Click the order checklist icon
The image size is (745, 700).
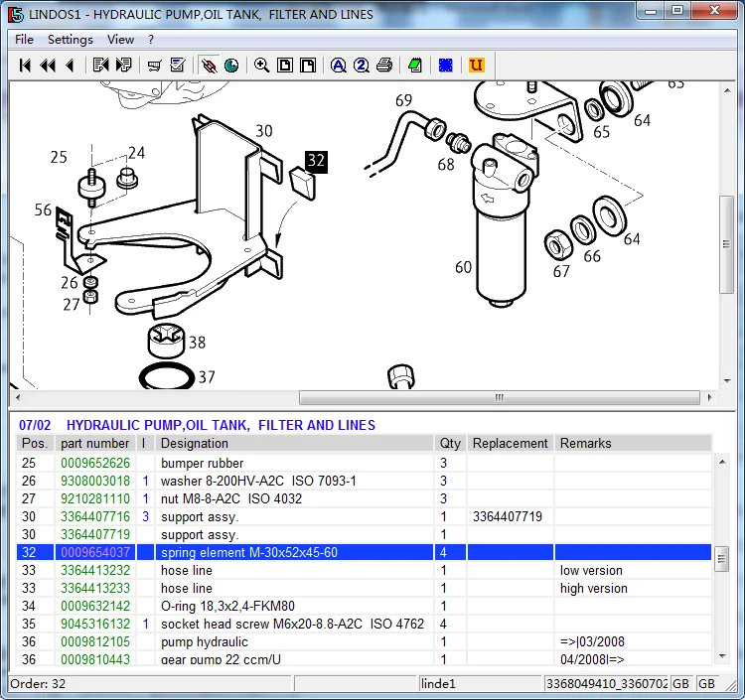[178, 66]
